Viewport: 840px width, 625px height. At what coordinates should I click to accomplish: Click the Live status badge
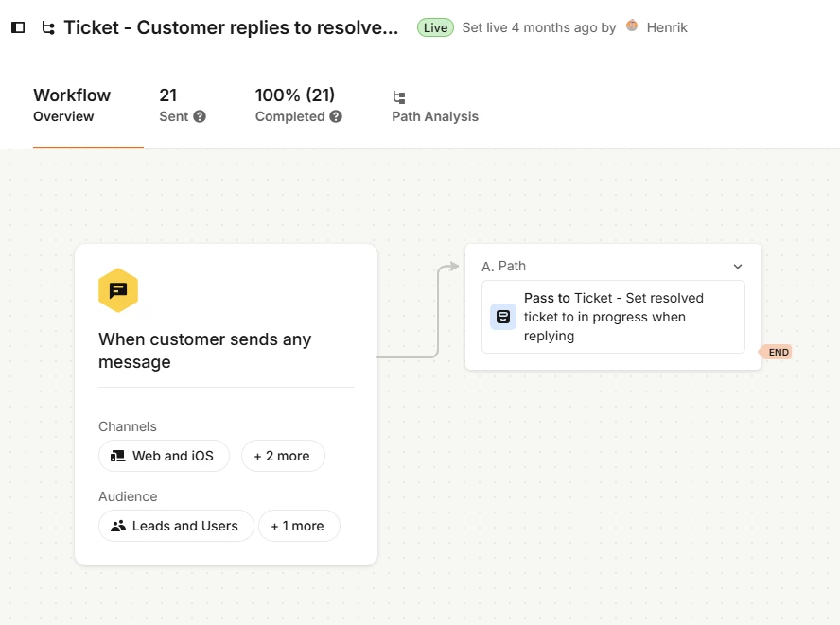(x=435, y=27)
